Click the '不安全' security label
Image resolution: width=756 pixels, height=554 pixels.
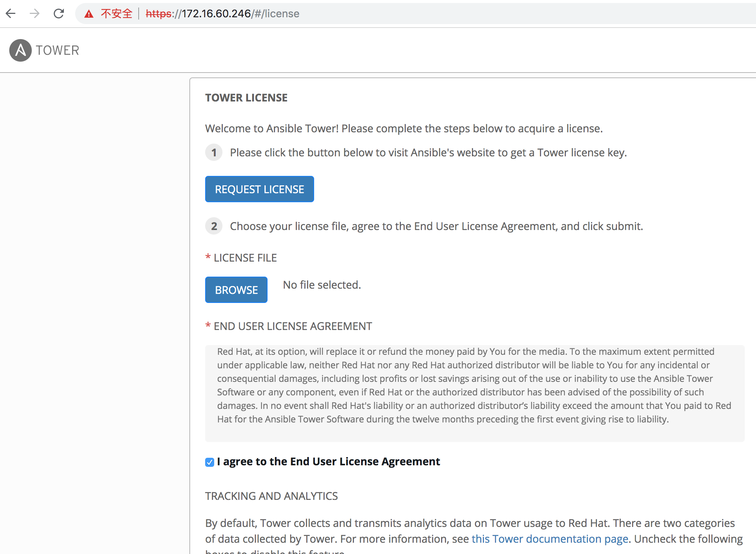pos(116,14)
